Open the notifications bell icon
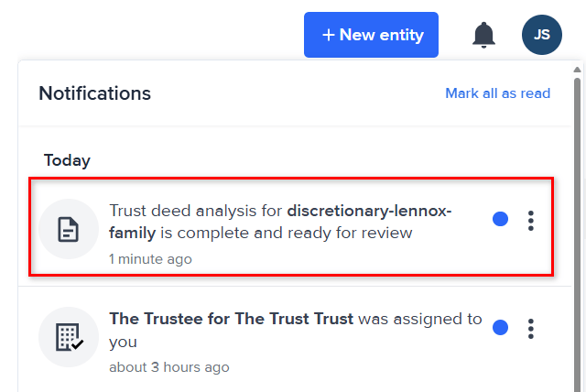This screenshot has height=392, width=586. click(x=483, y=35)
